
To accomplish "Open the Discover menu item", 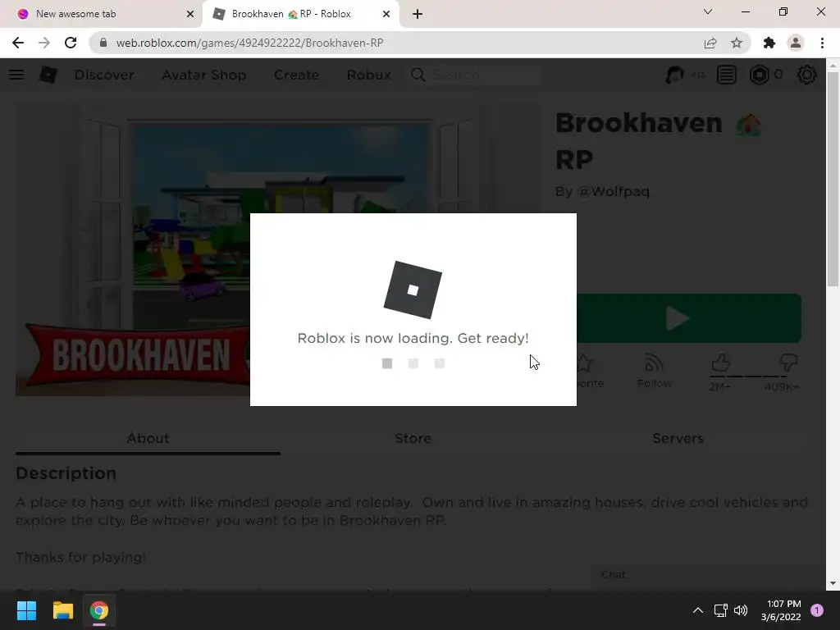I will click(x=104, y=75).
